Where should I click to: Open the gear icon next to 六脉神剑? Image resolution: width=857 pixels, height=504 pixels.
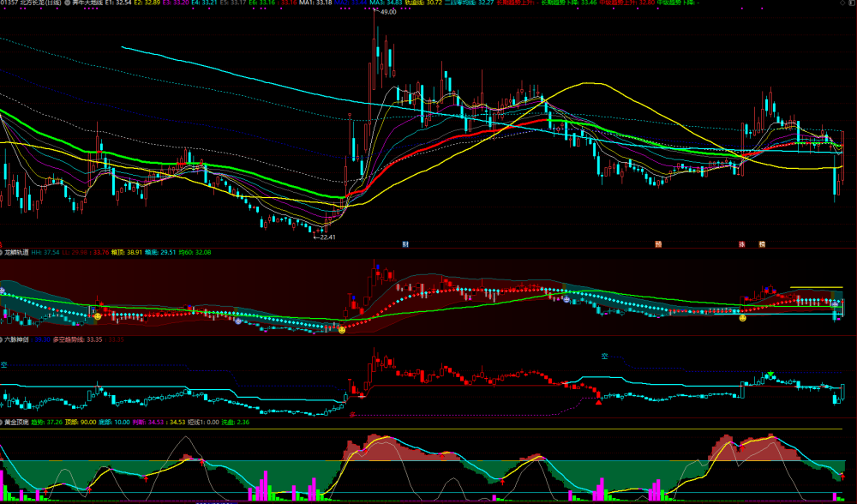tap(2, 339)
